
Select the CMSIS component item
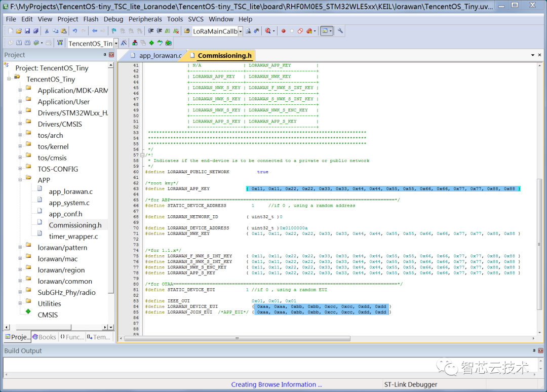coord(48,315)
